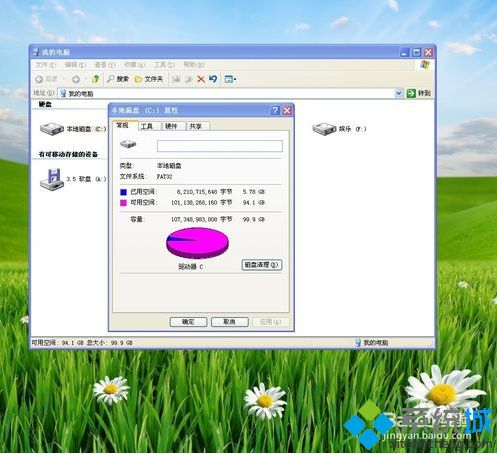Click the drive icon in properties dialog
Viewport: 497px width, 454px height.
(128, 144)
